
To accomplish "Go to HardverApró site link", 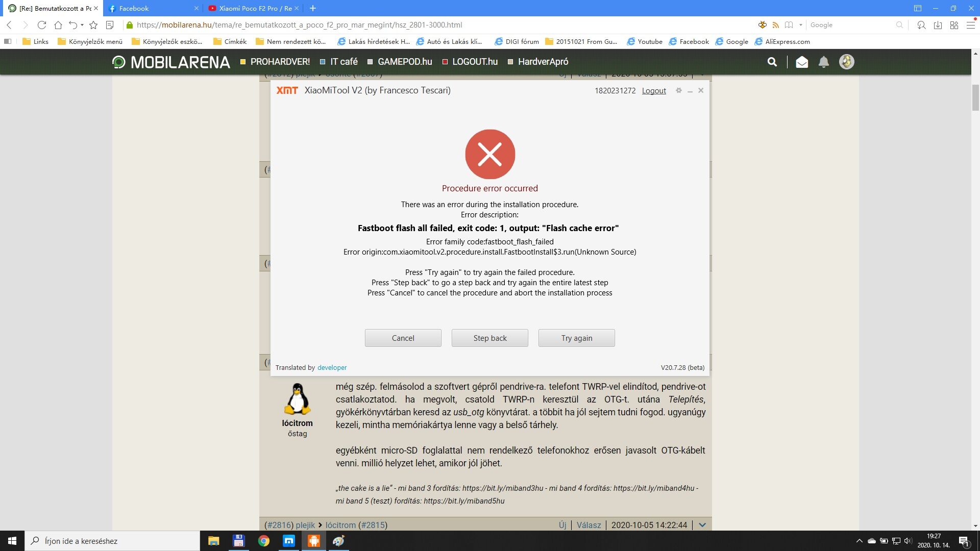I will pyautogui.click(x=537, y=62).
